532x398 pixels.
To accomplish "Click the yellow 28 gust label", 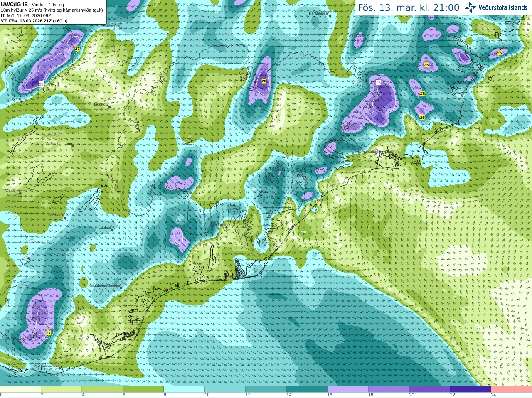I will 264,81.
